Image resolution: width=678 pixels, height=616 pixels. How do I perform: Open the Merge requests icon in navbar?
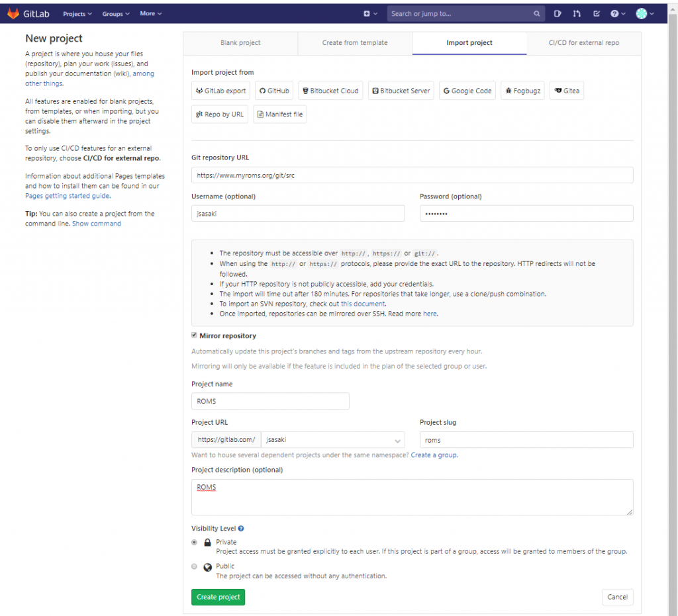[x=577, y=14]
